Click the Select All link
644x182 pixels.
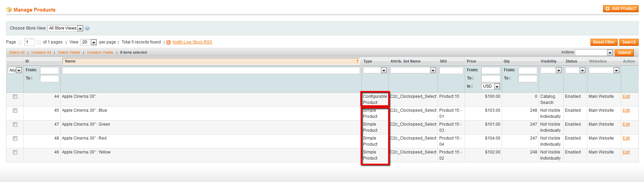pyautogui.click(x=17, y=53)
